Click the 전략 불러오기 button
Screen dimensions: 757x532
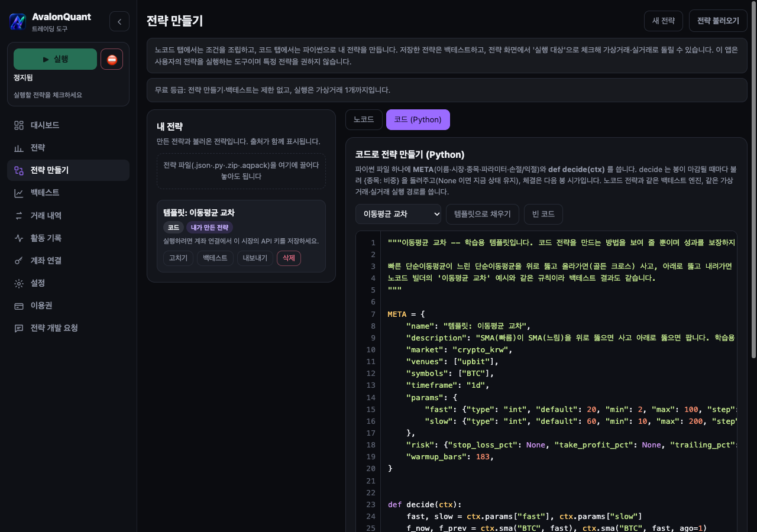[x=718, y=21]
